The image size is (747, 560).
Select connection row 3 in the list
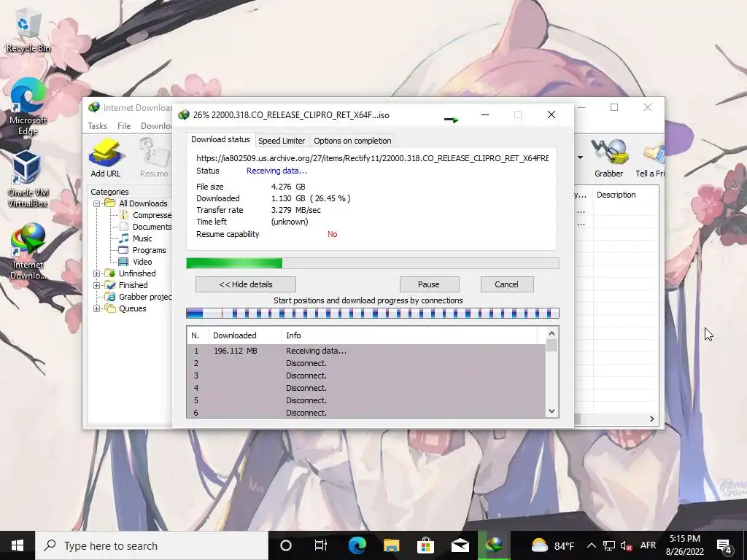click(x=366, y=376)
